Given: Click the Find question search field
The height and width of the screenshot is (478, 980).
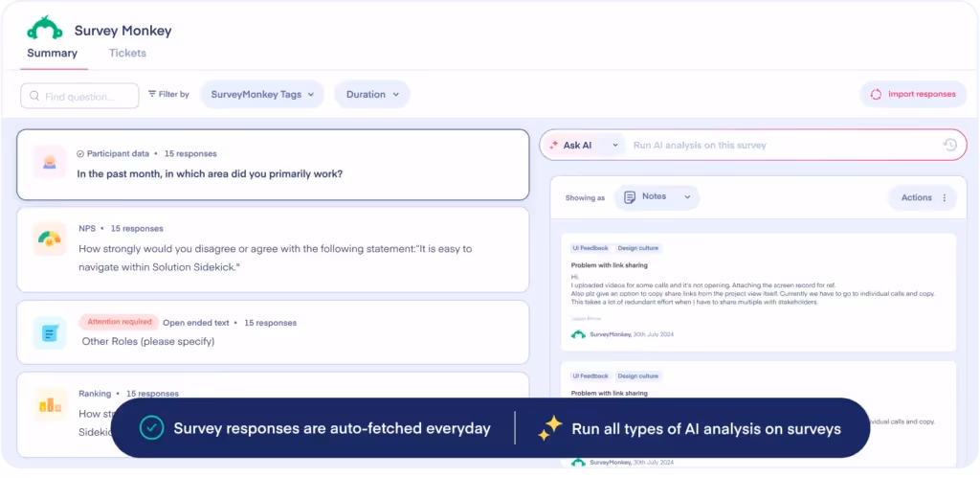Looking at the screenshot, I should [x=80, y=97].
